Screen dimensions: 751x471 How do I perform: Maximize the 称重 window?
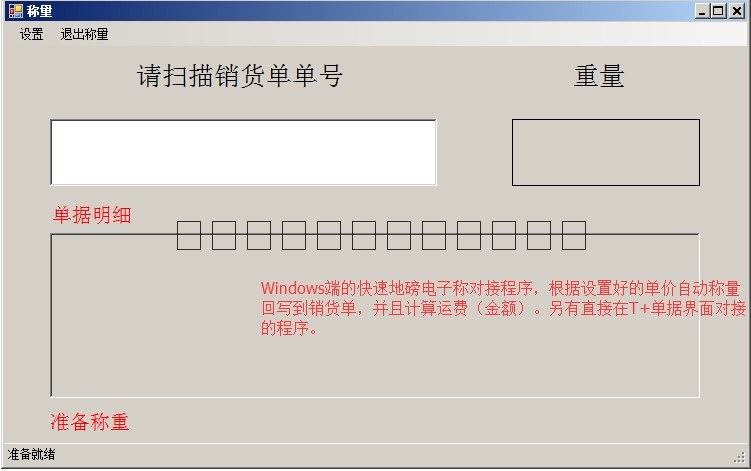[x=718, y=11]
